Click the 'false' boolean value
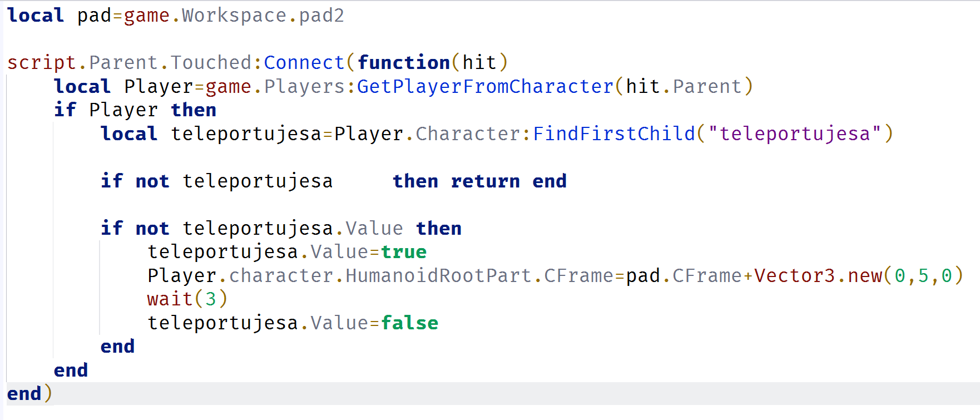980x420 pixels. (x=409, y=323)
